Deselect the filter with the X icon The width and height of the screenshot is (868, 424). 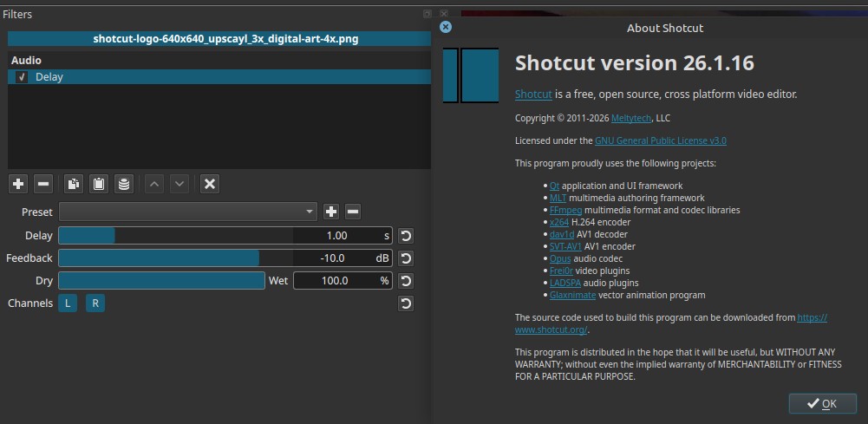209,184
